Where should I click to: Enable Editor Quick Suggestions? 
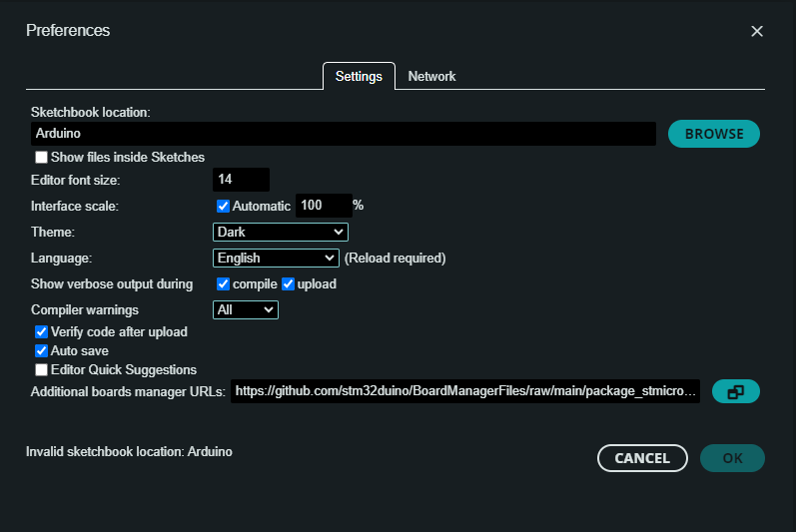pyautogui.click(x=41, y=370)
